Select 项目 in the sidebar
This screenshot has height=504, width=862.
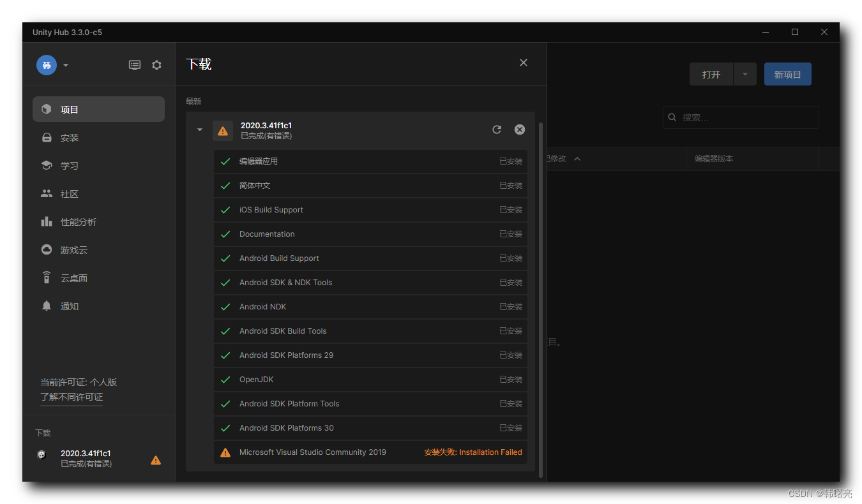point(98,109)
